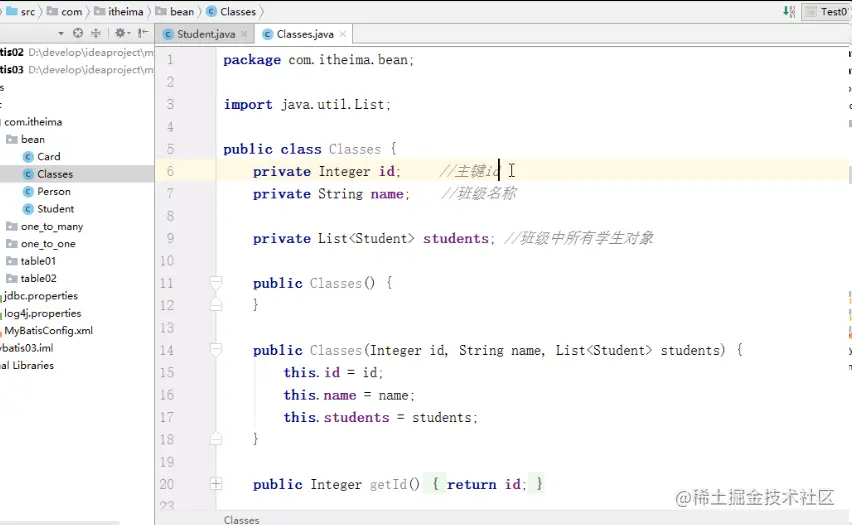This screenshot has height=525, width=852.
Task: Open the project view mode dropdown arrow
Action: (61, 34)
